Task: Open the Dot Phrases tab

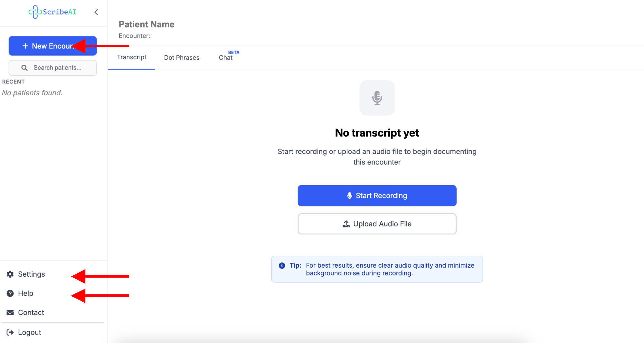Action: 182,58
